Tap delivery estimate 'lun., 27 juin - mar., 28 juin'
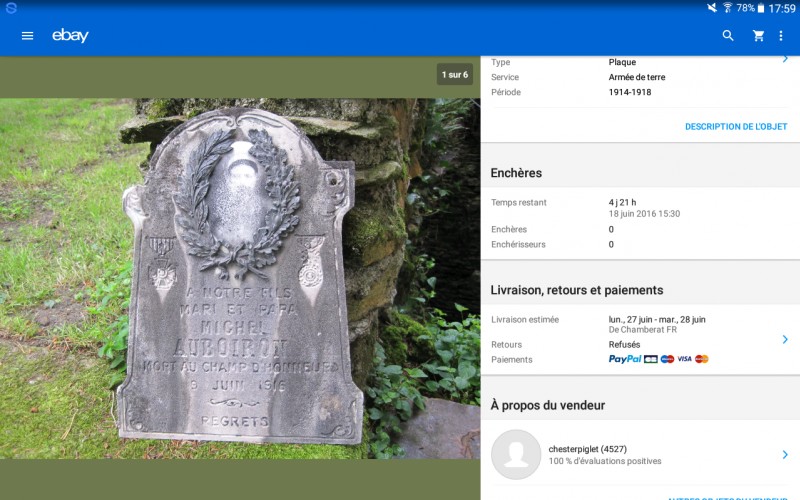800x500 pixels. click(657, 319)
